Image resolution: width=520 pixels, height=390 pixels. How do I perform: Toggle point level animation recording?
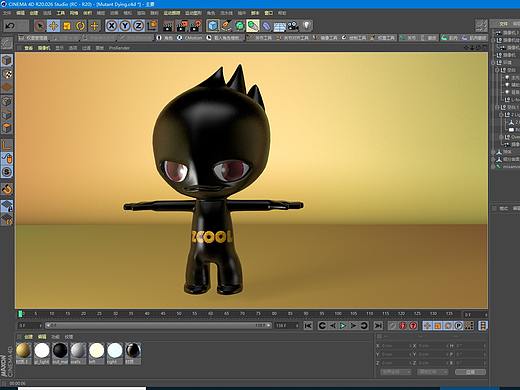(x=469, y=325)
